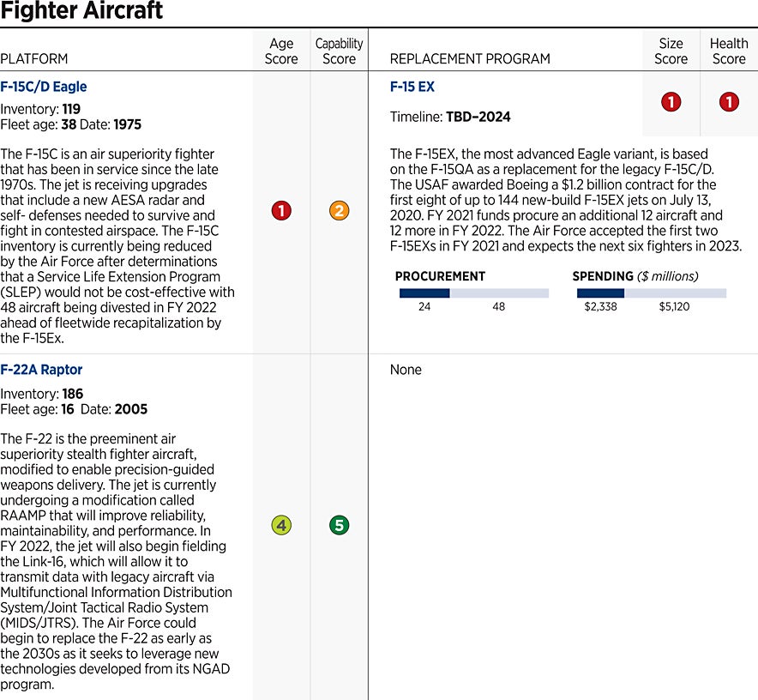Click the Procurement progress bar
This screenshot has width=758, height=700.
(x=473, y=293)
